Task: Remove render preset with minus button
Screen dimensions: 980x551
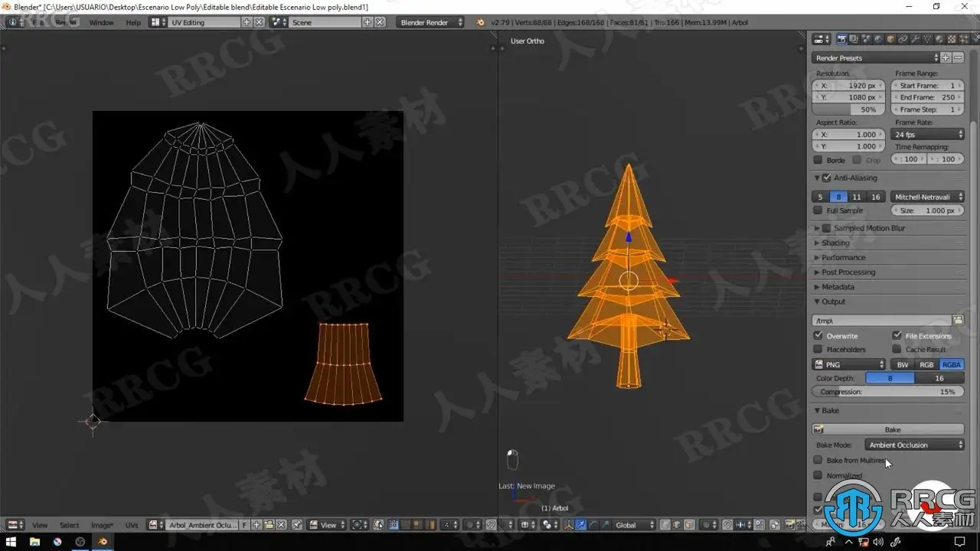Action: 958,58
